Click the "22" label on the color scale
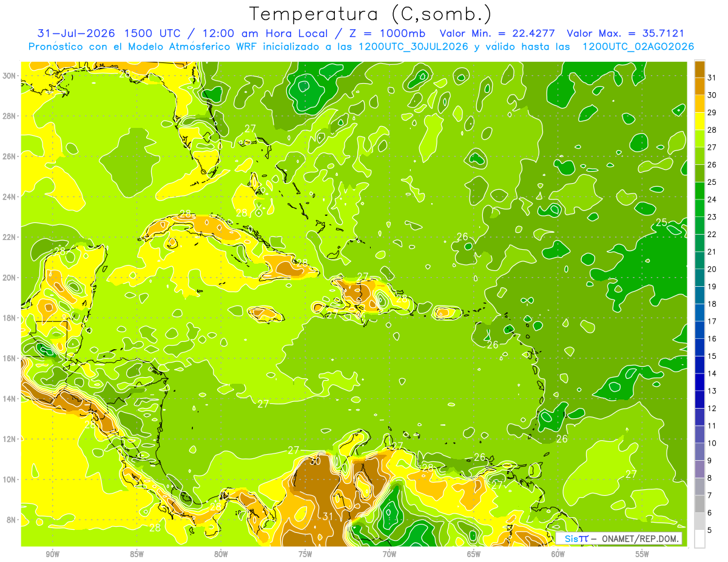This screenshot has width=728, height=562. tap(712, 234)
